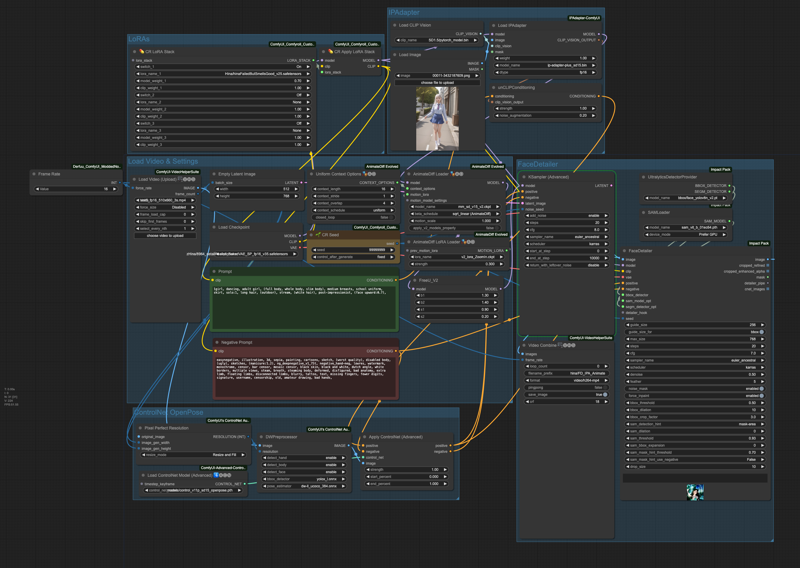Click the icons beside AnimateDiff Loader title
This screenshot has width=800, height=568.
click(x=457, y=174)
